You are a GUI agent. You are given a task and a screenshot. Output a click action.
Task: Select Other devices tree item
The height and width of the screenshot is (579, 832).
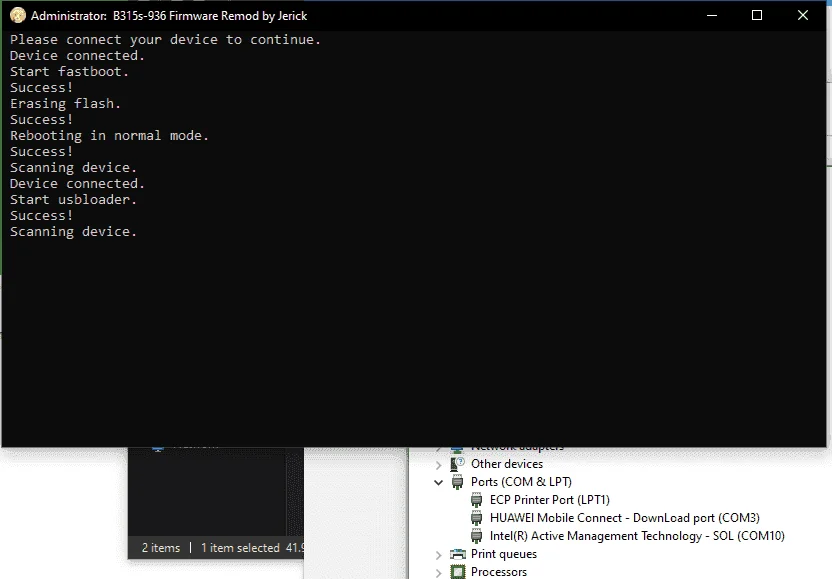click(x=507, y=464)
